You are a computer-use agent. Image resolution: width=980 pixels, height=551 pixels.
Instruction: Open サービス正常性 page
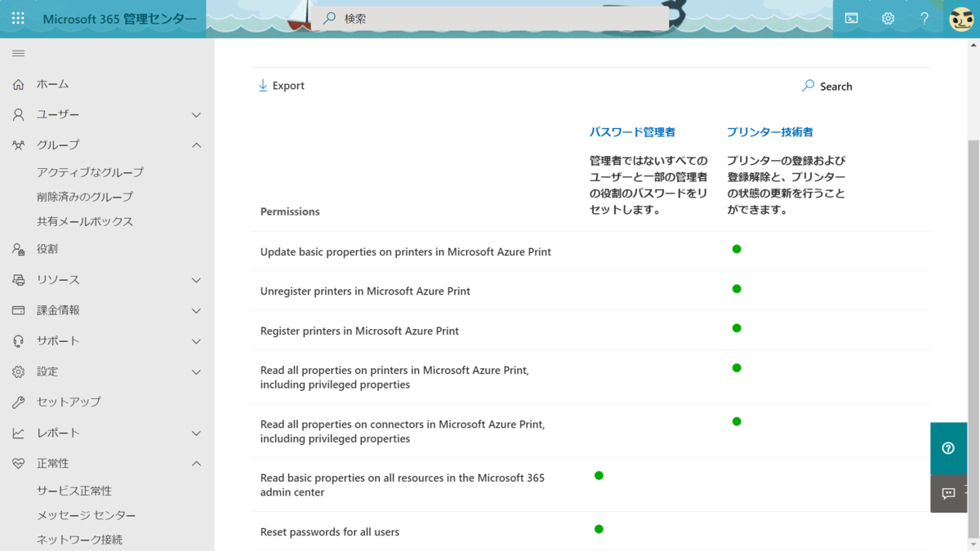[74, 491]
